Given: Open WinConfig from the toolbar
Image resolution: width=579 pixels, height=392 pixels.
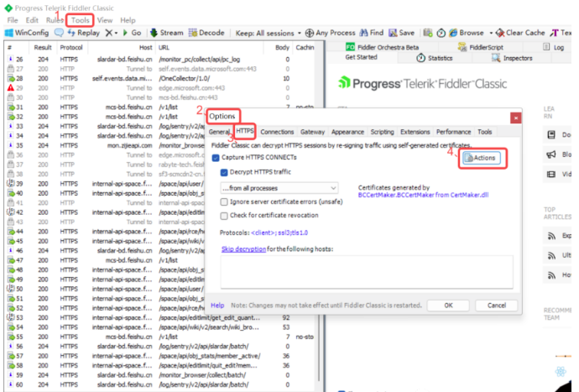Looking at the screenshot, I should 27,33.
